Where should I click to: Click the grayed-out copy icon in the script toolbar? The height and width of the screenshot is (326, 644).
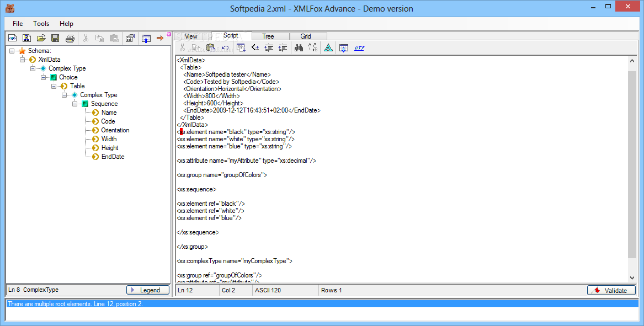(x=196, y=47)
